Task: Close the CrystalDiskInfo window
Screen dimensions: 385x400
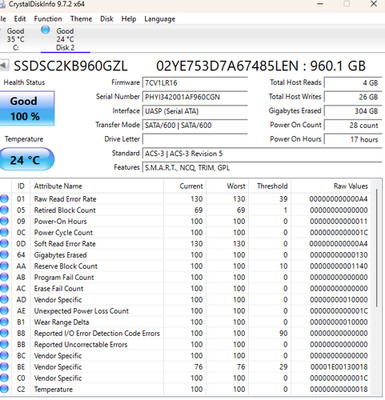Action: 374,4
